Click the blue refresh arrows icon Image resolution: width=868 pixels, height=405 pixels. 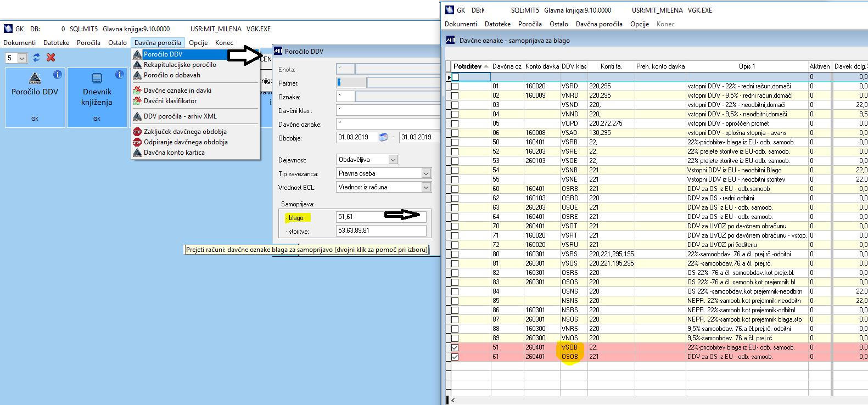coord(37,58)
